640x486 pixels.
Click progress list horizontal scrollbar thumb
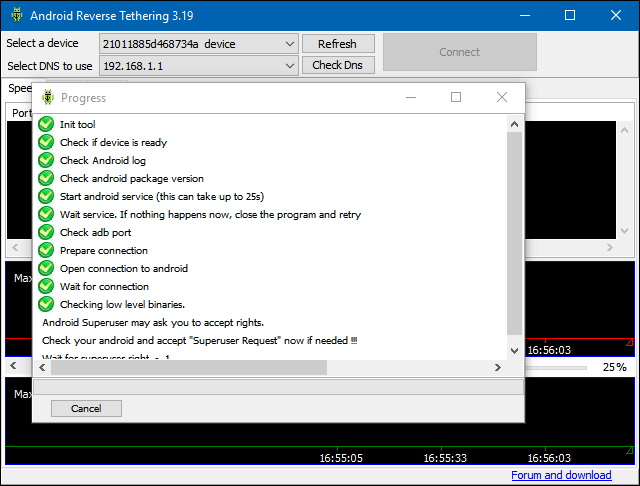pos(189,367)
